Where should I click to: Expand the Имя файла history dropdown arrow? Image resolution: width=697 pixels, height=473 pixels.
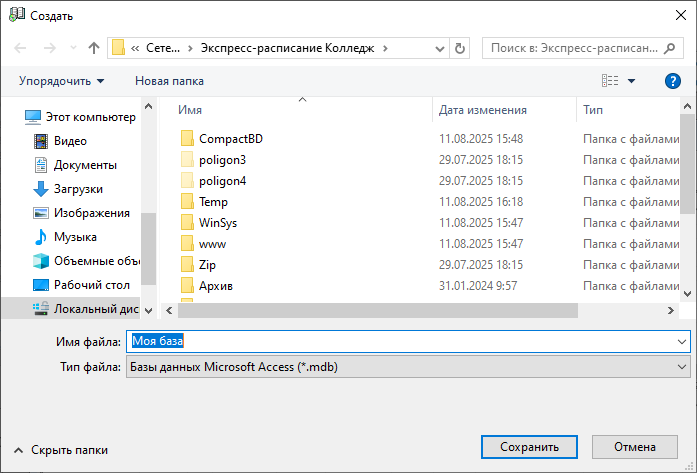point(682,342)
